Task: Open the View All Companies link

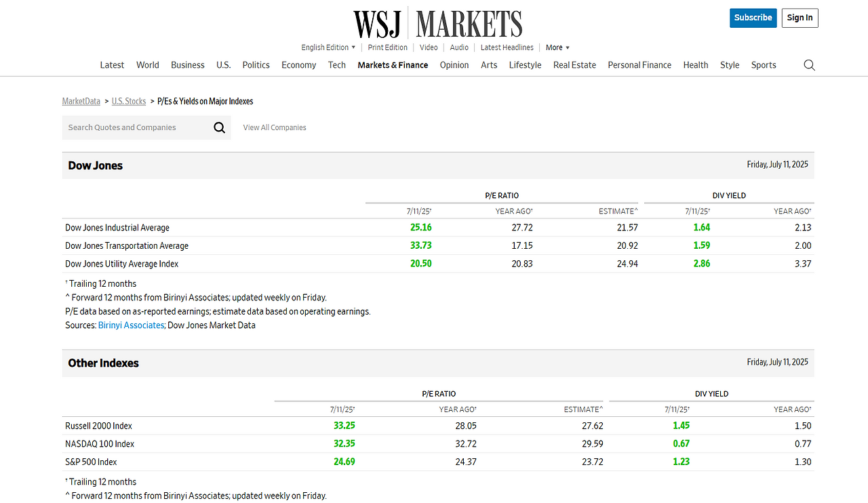Action: tap(275, 127)
